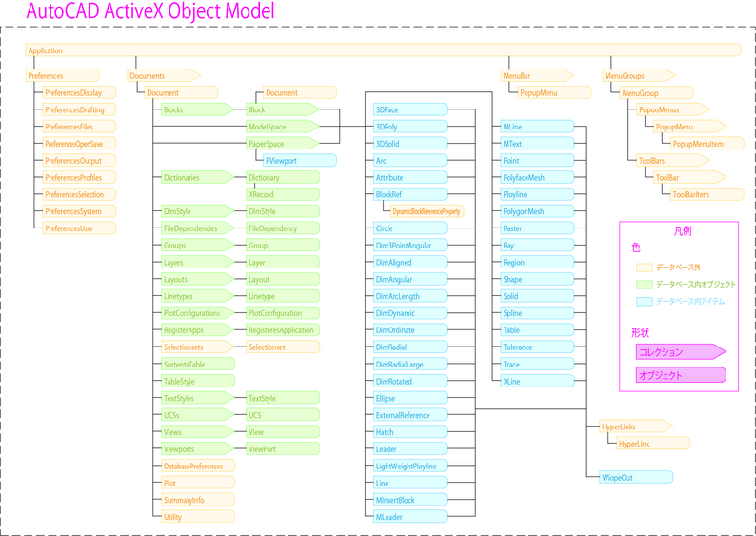Select the Viewports collection node
Screen dimensions: 756x536
coord(198,448)
